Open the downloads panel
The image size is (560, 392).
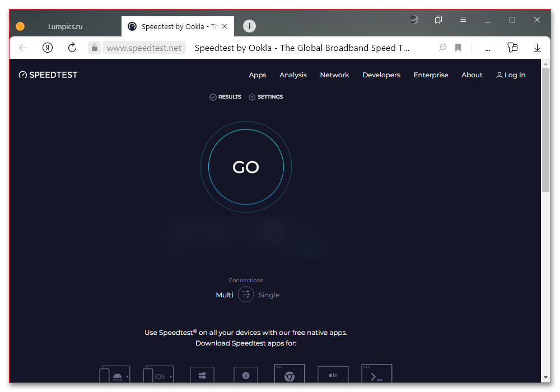pos(537,48)
